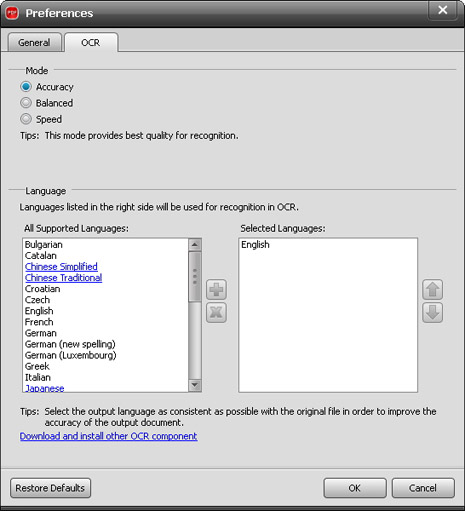Select English in the Selected Languages list
The height and width of the screenshot is (511, 465).
pos(255,245)
